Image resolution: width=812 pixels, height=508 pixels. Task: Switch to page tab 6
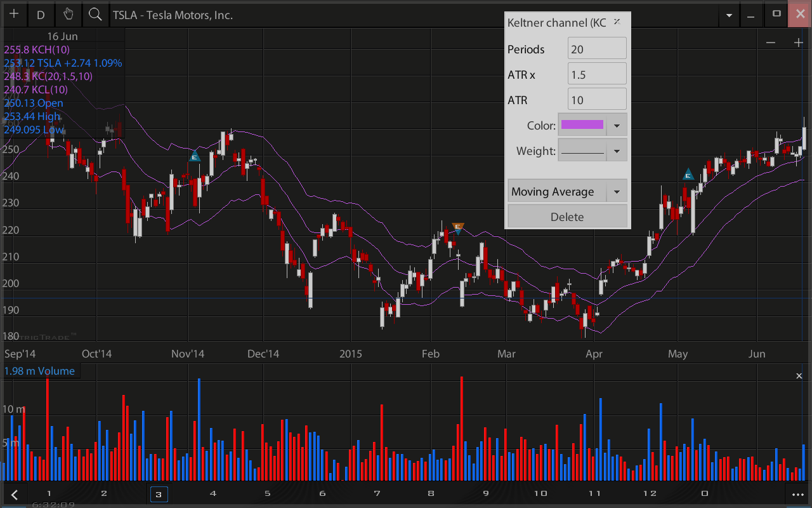pyautogui.click(x=322, y=493)
